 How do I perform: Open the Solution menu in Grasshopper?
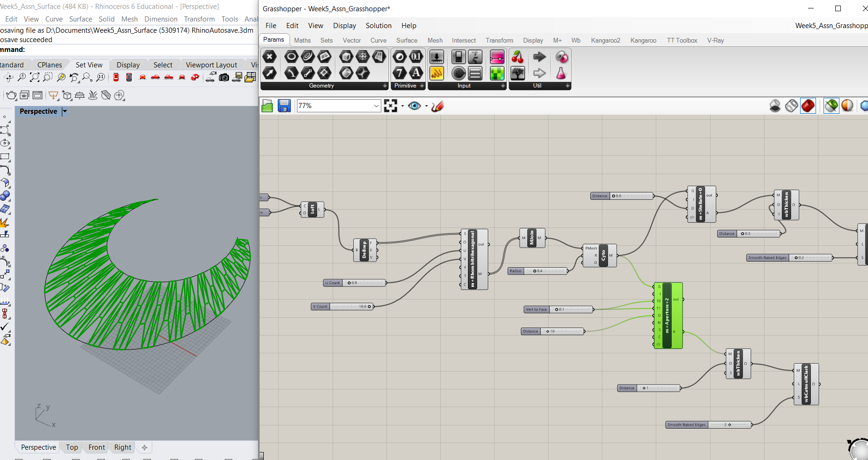378,26
